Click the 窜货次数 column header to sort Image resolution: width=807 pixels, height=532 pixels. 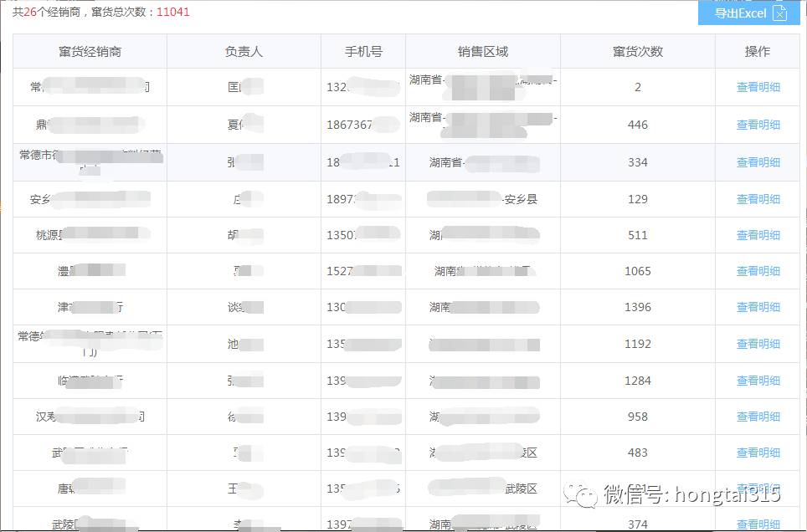(637, 51)
